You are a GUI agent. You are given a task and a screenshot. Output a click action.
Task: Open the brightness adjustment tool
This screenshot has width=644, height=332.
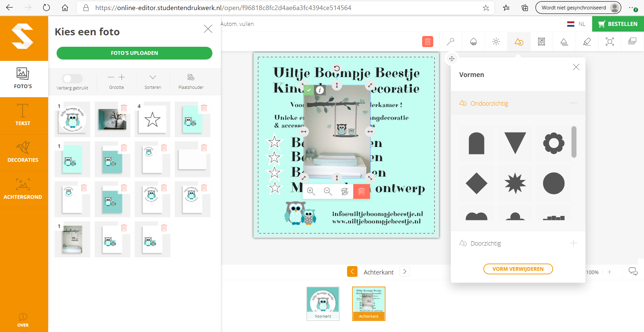496,41
